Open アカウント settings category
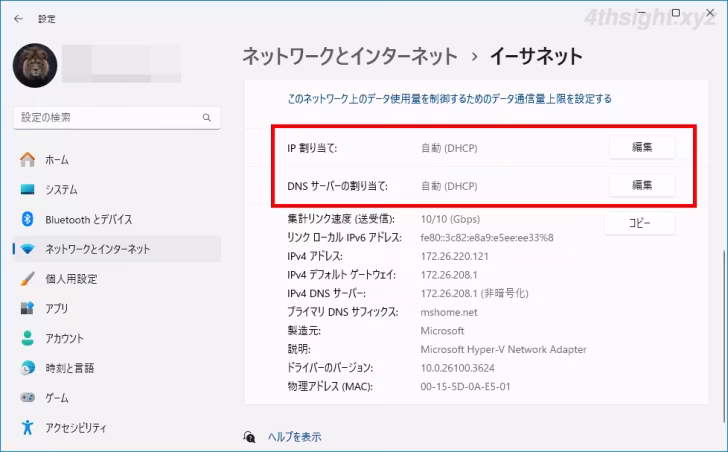The height and width of the screenshot is (452, 728). click(64, 338)
